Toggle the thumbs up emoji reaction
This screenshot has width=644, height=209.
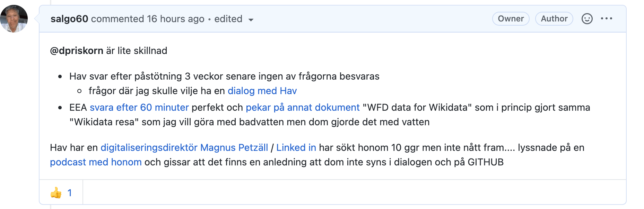56,193
